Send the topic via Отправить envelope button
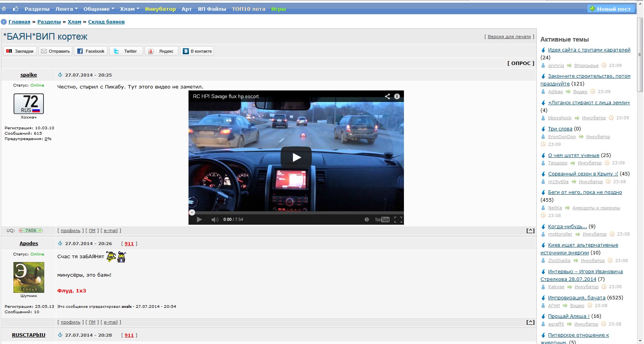The height and width of the screenshot is (344, 644). [x=55, y=51]
